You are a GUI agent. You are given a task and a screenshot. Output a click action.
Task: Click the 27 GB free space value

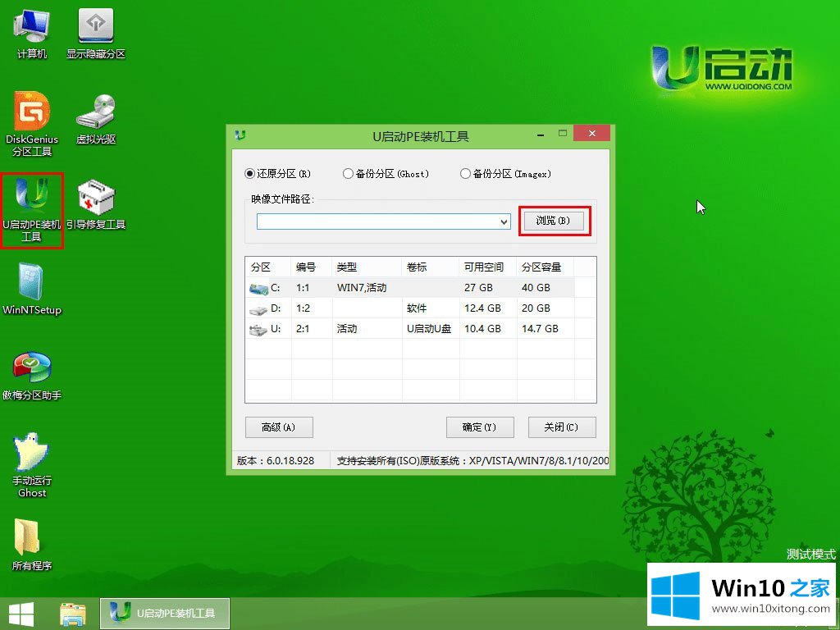click(x=478, y=288)
